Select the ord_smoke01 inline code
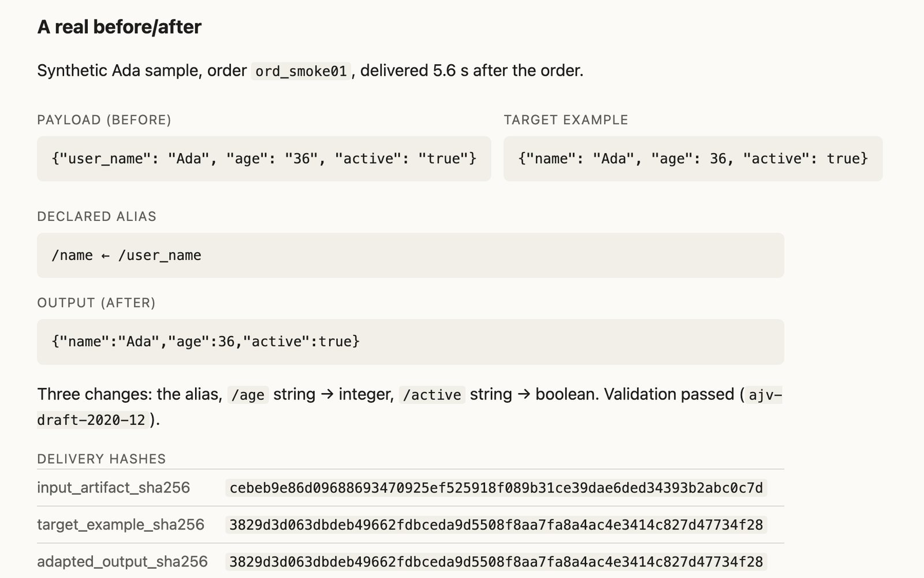 pos(301,71)
